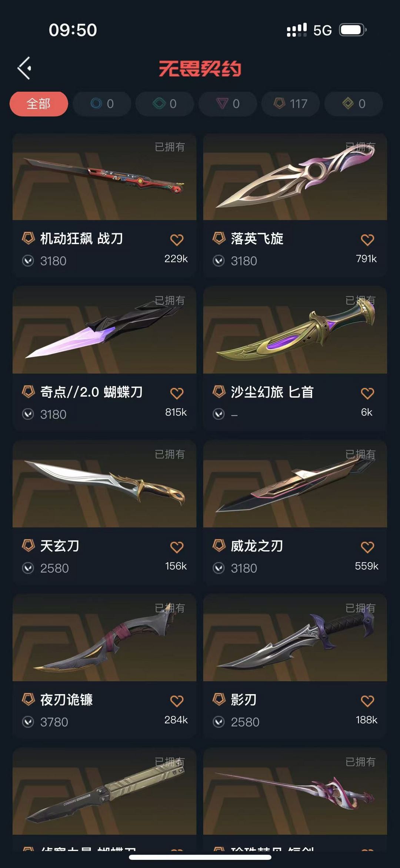Image resolution: width=400 pixels, height=868 pixels.
Task: Tap the back arrow icon
Action: pos(24,68)
